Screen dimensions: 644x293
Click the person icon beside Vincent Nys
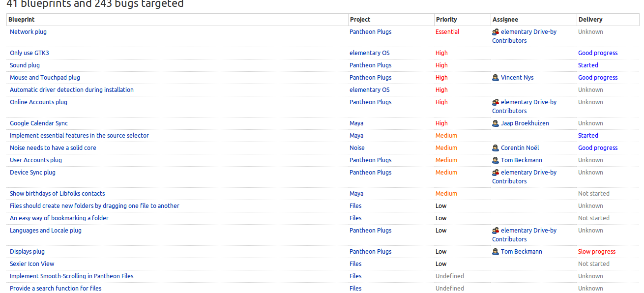coord(496,78)
